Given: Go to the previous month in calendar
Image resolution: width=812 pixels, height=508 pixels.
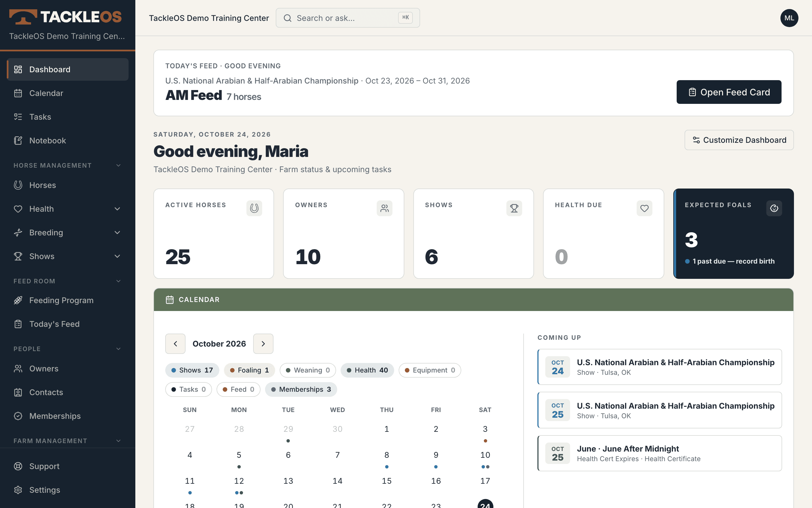Looking at the screenshot, I should pyautogui.click(x=175, y=344).
